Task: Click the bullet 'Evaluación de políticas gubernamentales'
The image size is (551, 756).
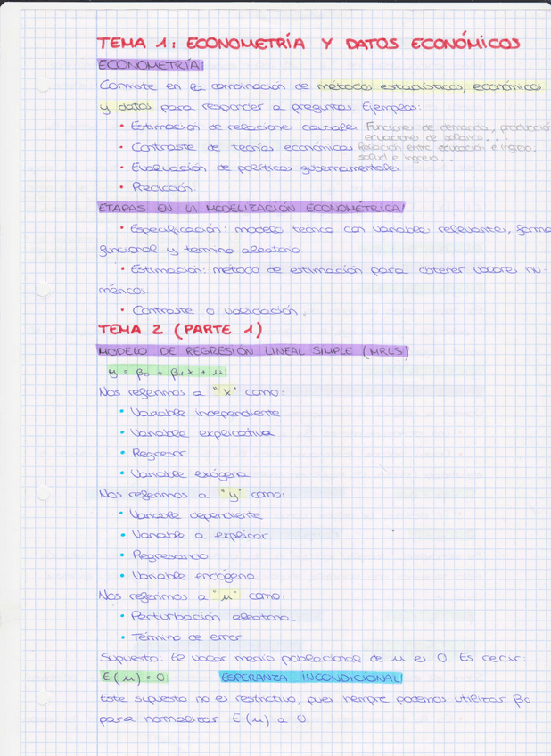Action: [259, 168]
